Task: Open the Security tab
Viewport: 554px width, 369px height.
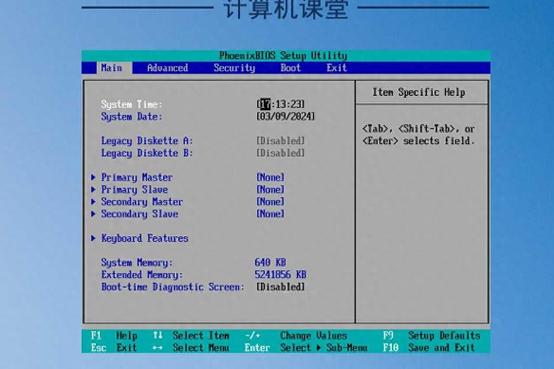Action: pyautogui.click(x=234, y=68)
